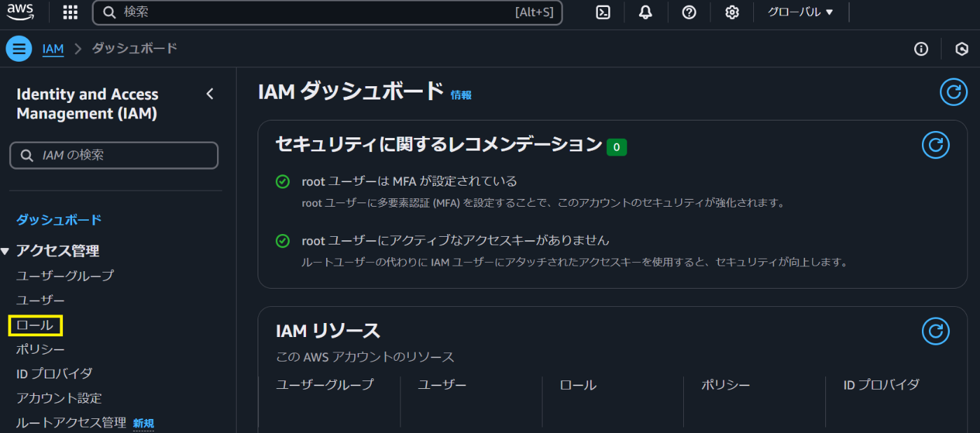Open the 情報 link by the dashboard title
Image resolution: width=980 pixels, height=433 pixels.
[x=461, y=95]
